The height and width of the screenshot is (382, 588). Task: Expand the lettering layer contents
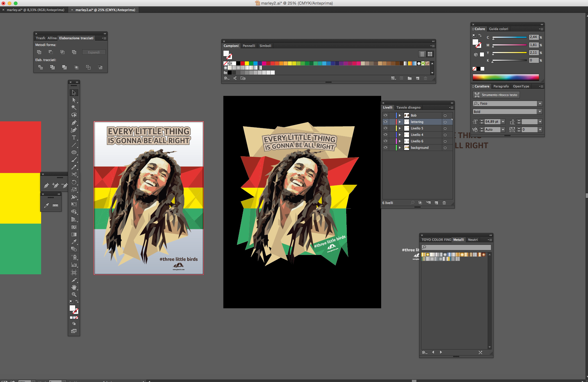tap(400, 122)
